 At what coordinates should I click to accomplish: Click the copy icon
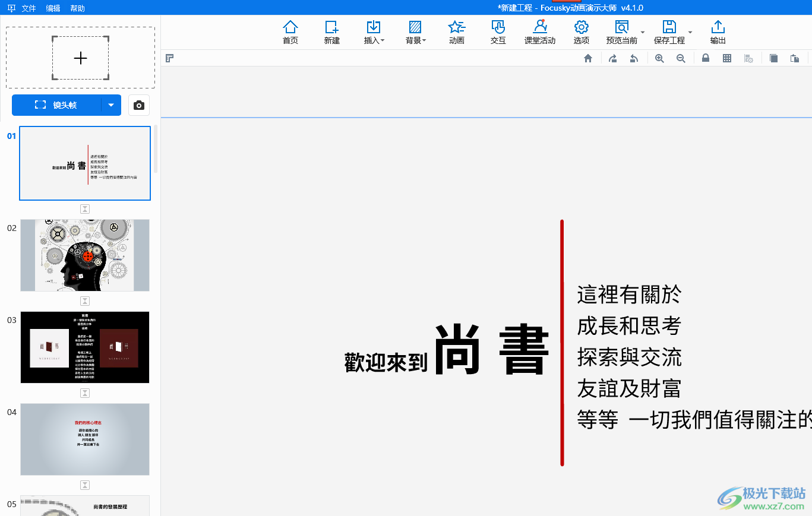click(773, 58)
